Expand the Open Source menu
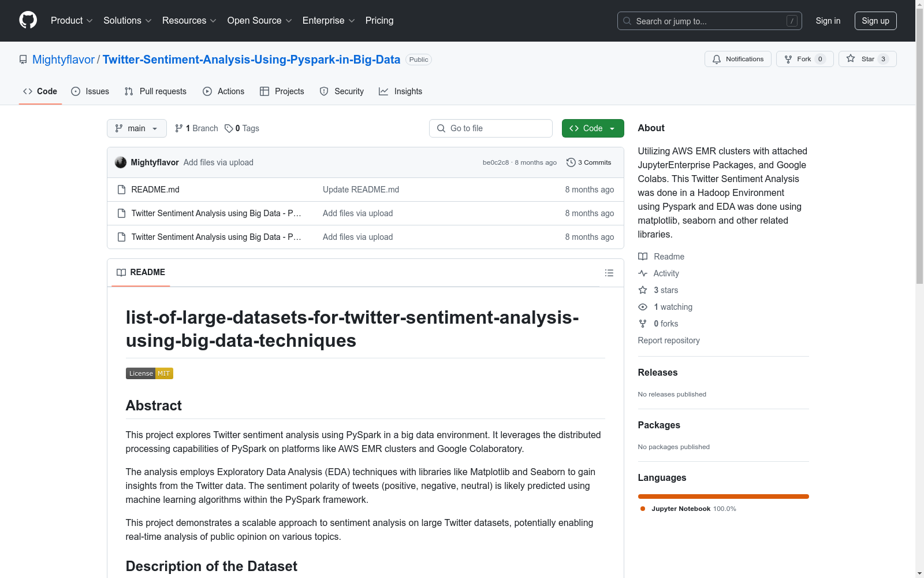Screen dimensions: 924x578 click(260, 20)
